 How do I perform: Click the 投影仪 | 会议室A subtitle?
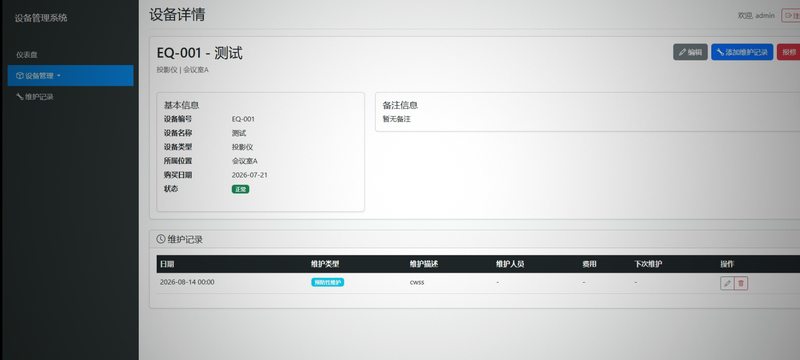pos(182,70)
